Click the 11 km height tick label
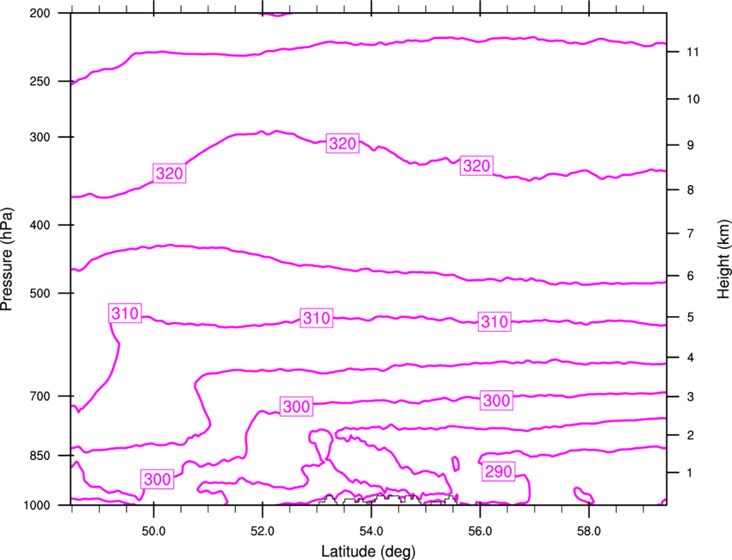Screen dimensions: 732x560 (x=693, y=52)
